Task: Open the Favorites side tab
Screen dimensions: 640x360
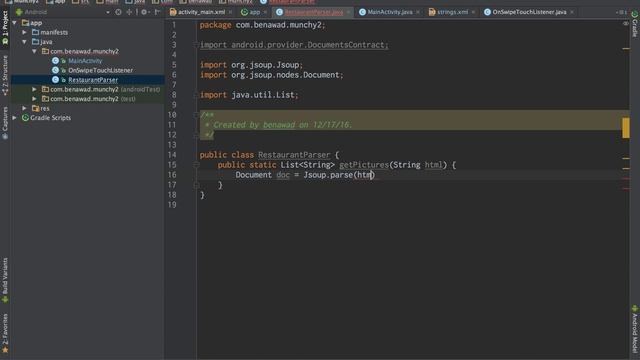Action: point(5,333)
